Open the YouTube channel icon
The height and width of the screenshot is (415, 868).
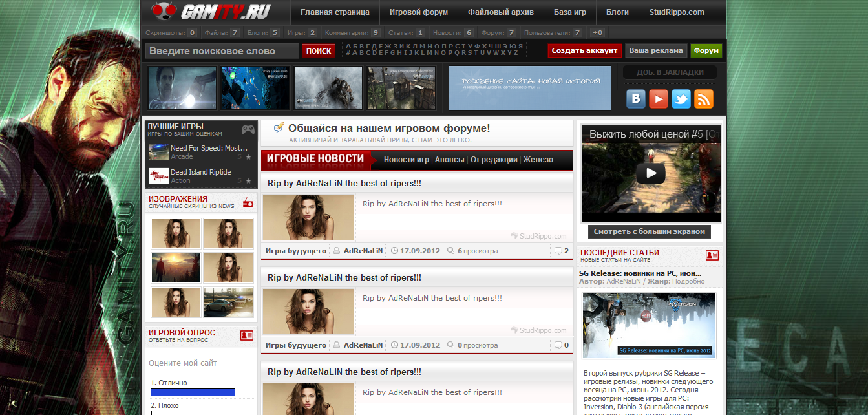click(x=659, y=99)
